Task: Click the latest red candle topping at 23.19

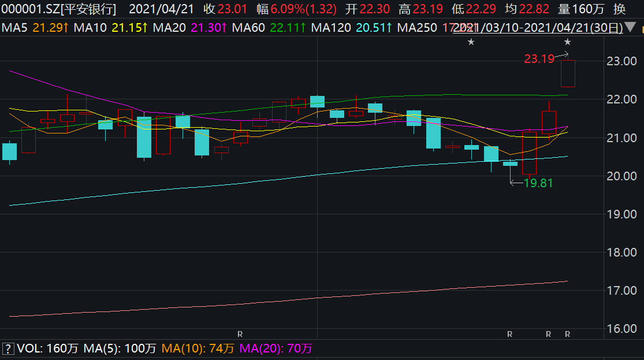Action: (568, 72)
